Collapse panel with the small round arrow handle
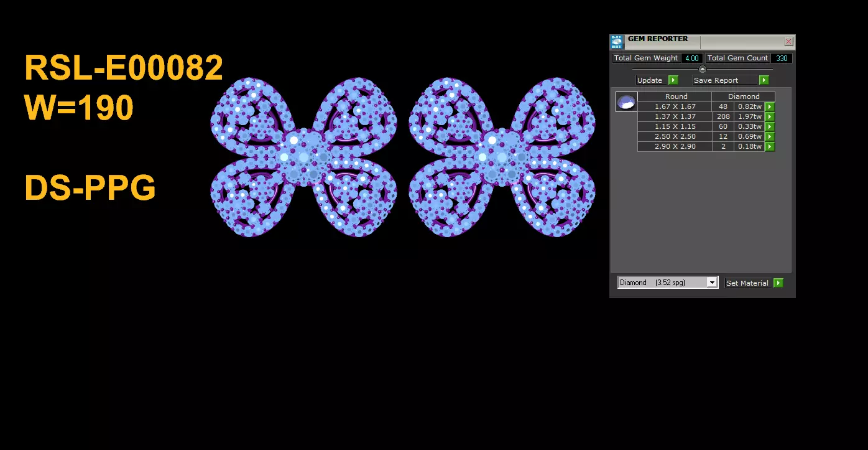 [x=703, y=69]
